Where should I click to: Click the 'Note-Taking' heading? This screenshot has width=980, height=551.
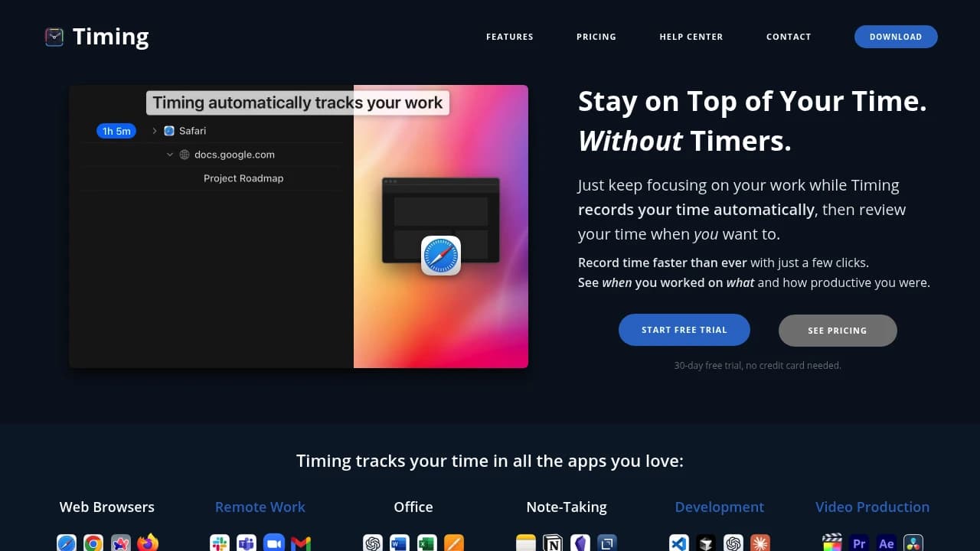(567, 507)
